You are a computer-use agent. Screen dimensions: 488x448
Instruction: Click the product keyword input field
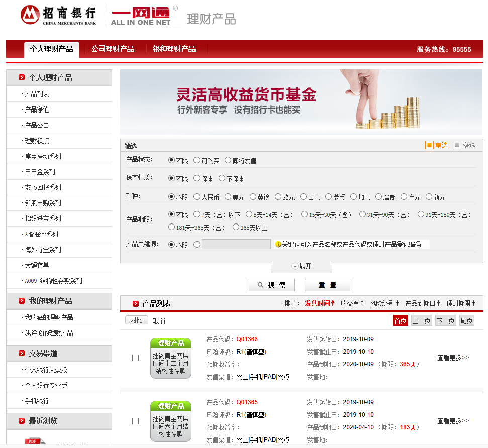235,244
